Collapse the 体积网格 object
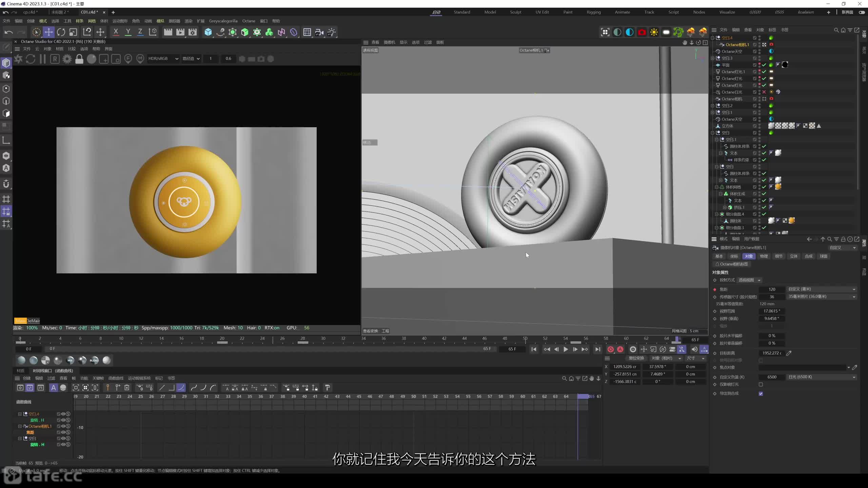Image resolution: width=868 pixels, height=488 pixels. tap(717, 187)
